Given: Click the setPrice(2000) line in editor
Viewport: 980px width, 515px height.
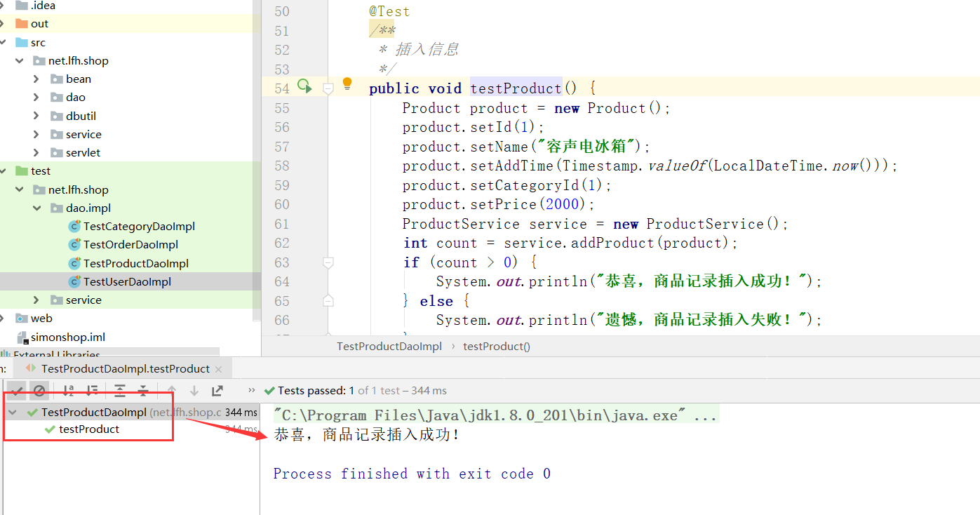Looking at the screenshot, I should pos(499,204).
